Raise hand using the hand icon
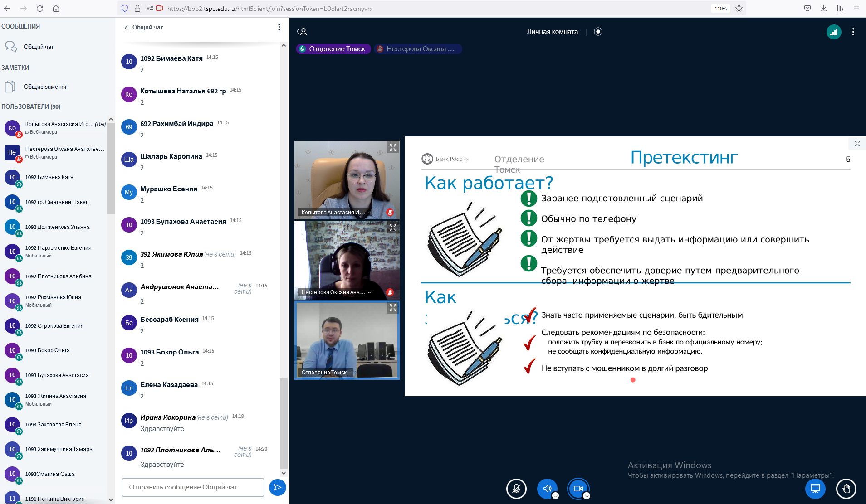 click(846, 489)
